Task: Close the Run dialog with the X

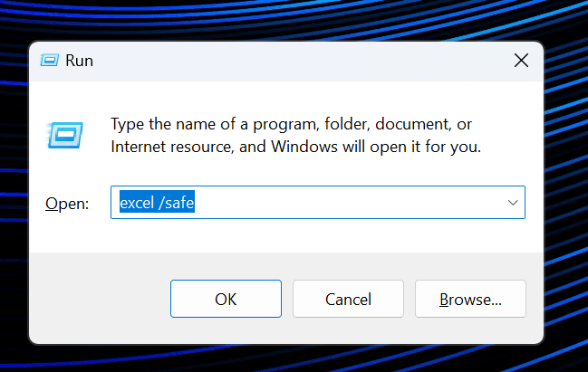Action: coord(521,62)
